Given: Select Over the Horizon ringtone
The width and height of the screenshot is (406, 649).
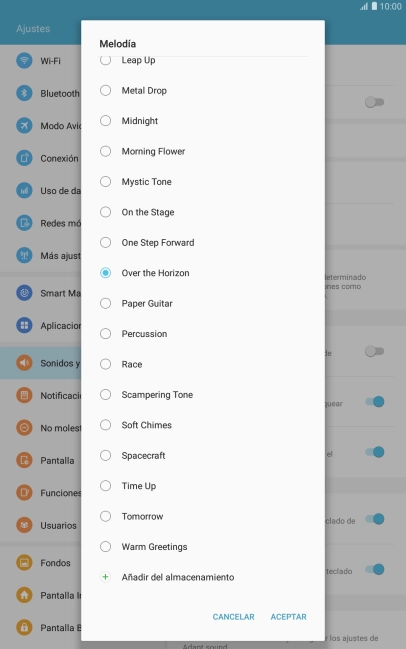Looking at the screenshot, I should tap(203, 273).
